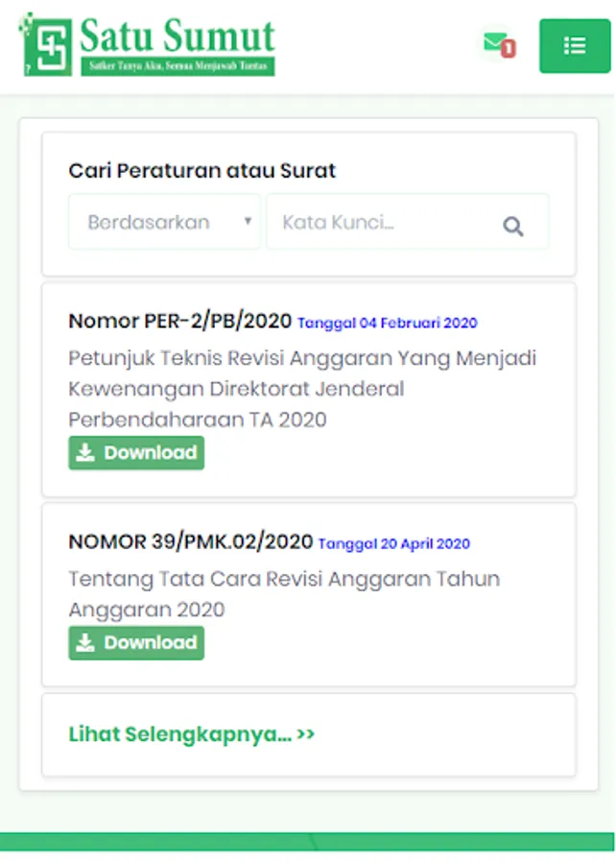
Task: Click the Tentang Tata Cara Revisi description
Action: 283,594
